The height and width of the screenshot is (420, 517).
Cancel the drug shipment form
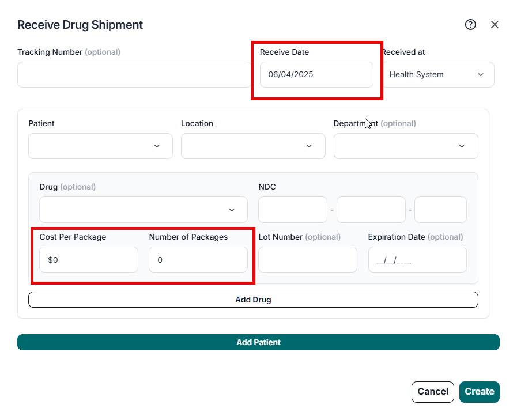click(x=433, y=392)
